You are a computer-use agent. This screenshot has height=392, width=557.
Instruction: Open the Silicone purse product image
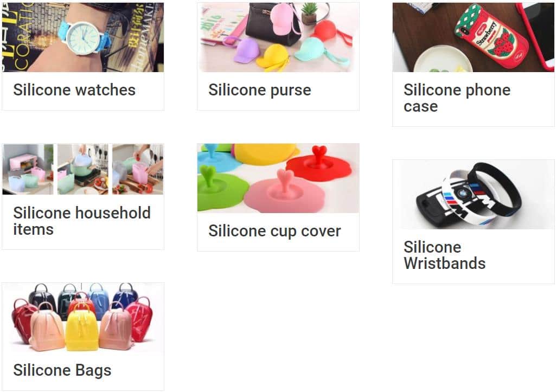(x=278, y=37)
